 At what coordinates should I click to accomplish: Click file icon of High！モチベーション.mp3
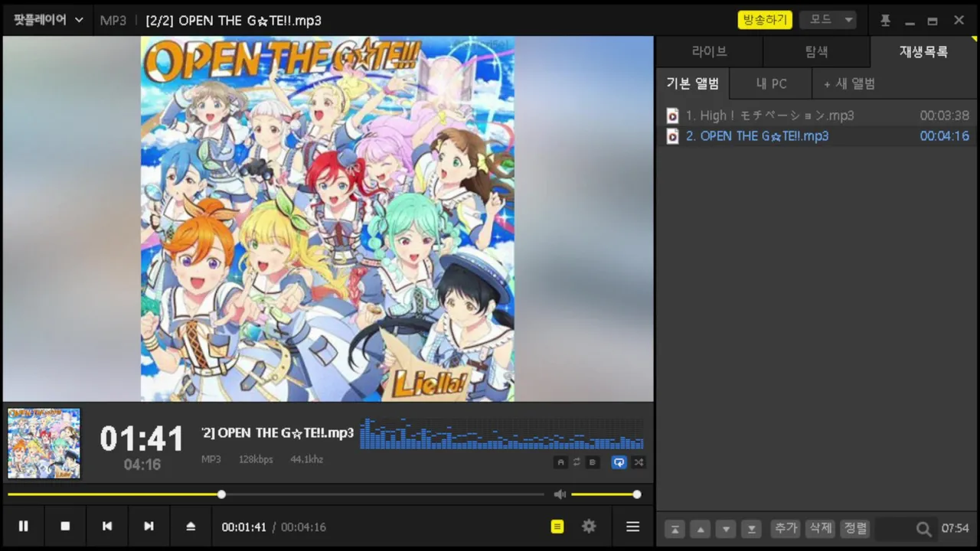[672, 116]
